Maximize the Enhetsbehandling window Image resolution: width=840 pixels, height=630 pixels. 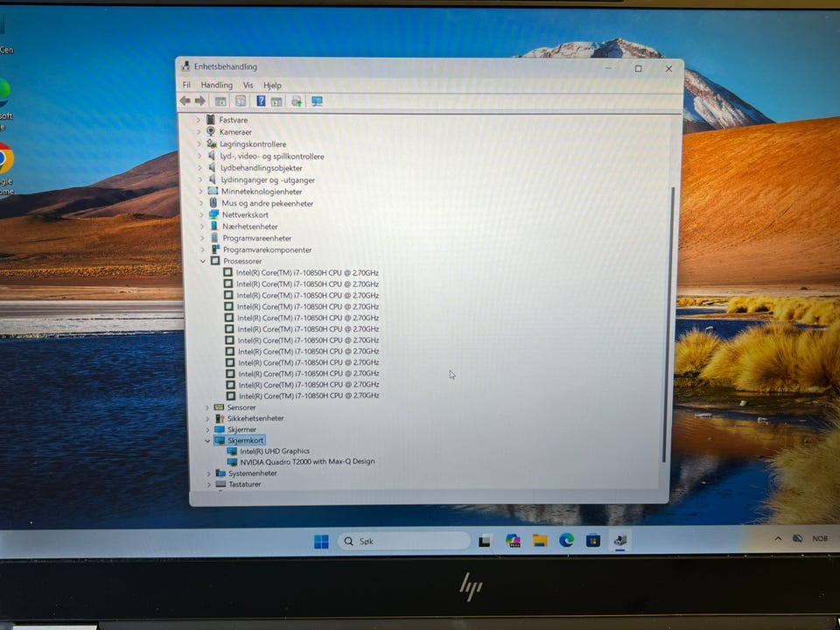638,68
